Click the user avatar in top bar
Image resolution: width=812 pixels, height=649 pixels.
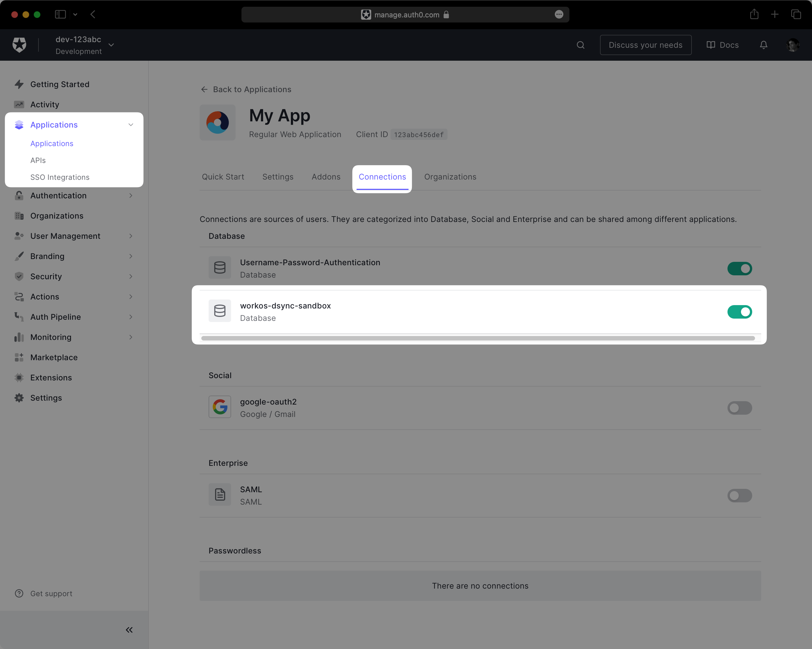[793, 45]
